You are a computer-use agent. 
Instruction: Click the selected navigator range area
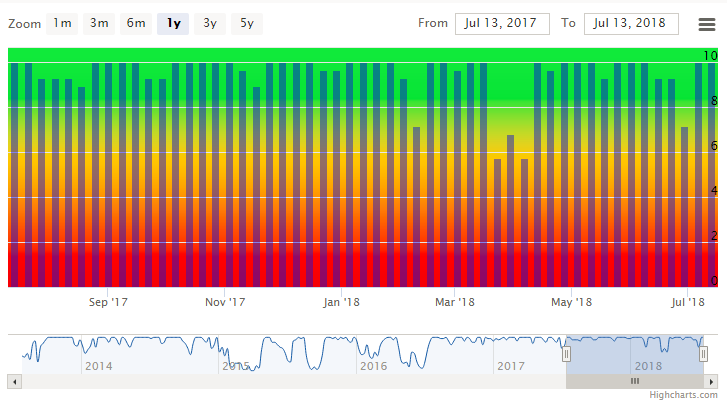click(x=635, y=354)
